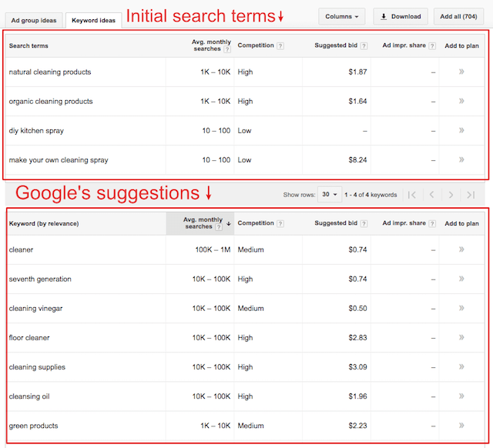
Task: Click the $2.23 suggested bid value
Action: coord(357,426)
